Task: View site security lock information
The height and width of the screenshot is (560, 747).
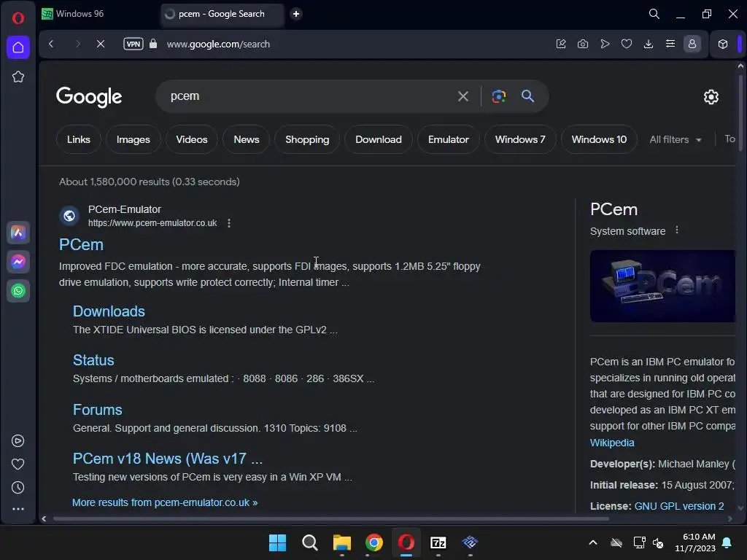Action: click(153, 44)
